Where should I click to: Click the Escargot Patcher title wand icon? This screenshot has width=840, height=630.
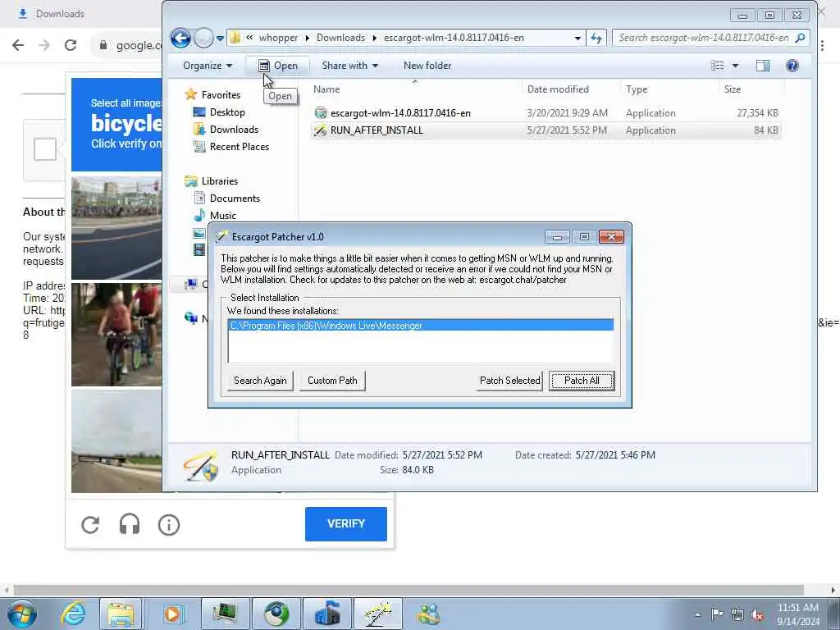coord(221,236)
